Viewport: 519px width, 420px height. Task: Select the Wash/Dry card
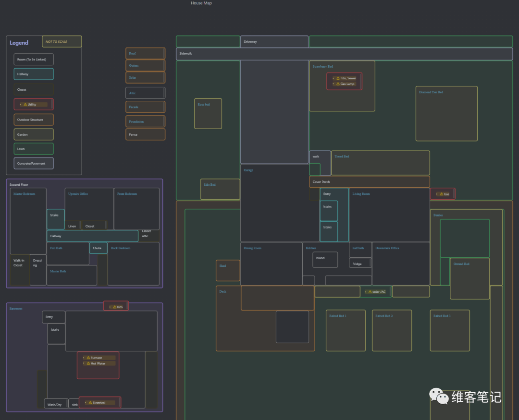coord(56,404)
